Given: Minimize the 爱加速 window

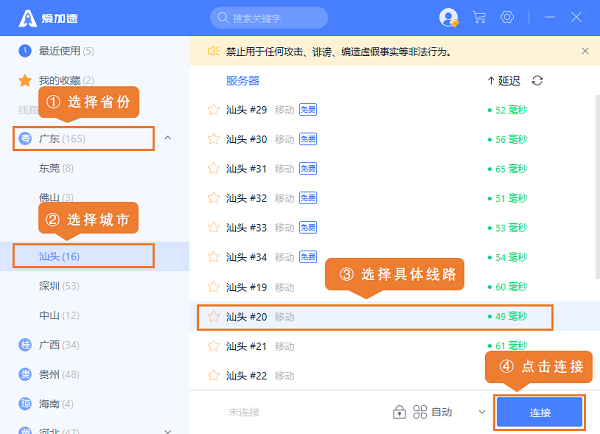Looking at the screenshot, I should pos(550,17).
